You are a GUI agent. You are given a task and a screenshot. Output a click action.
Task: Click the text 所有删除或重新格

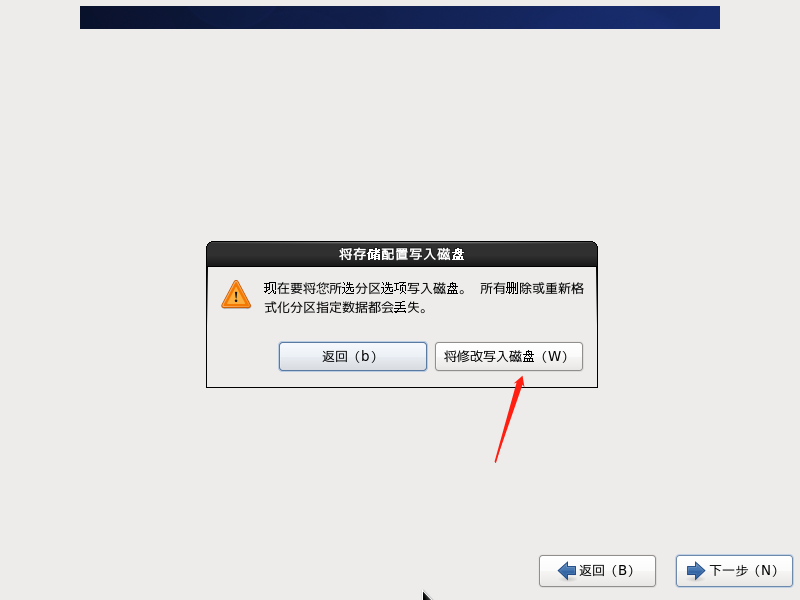[x=532, y=289]
